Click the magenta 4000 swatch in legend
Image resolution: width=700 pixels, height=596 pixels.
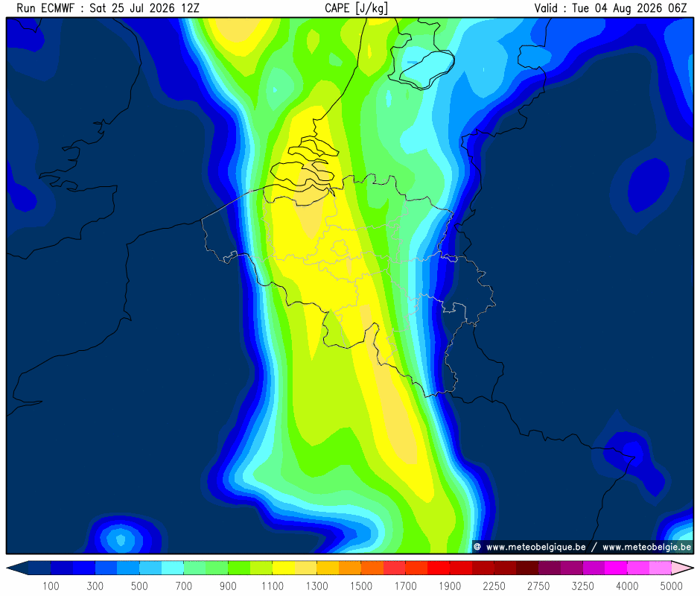pyautogui.click(x=616, y=568)
